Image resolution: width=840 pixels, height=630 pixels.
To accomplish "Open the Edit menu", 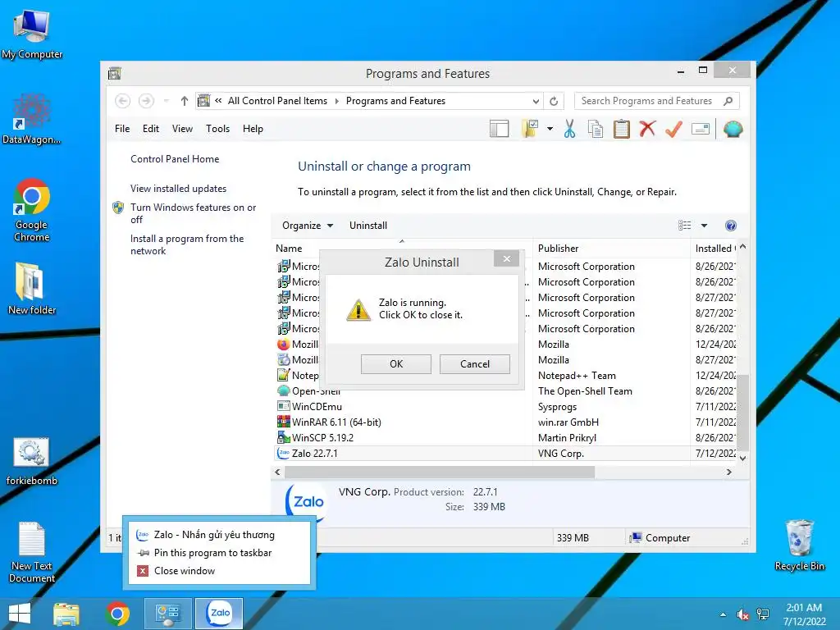I will coord(151,129).
